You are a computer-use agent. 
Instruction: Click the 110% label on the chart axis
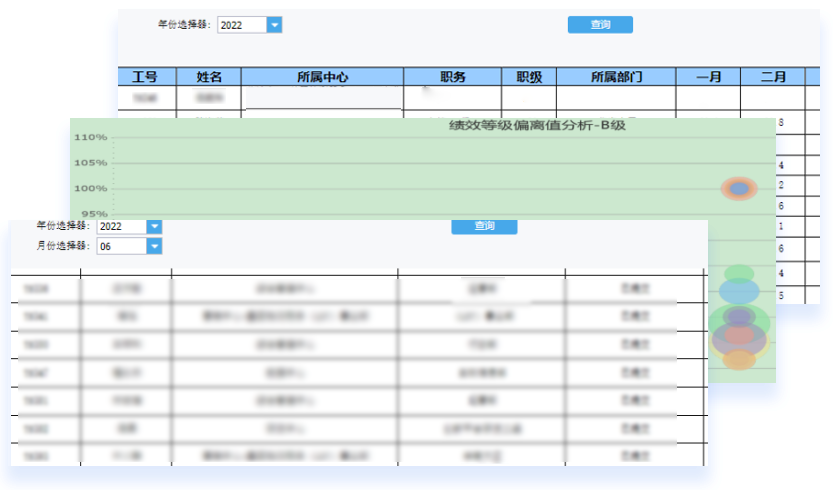coord(90,137)
